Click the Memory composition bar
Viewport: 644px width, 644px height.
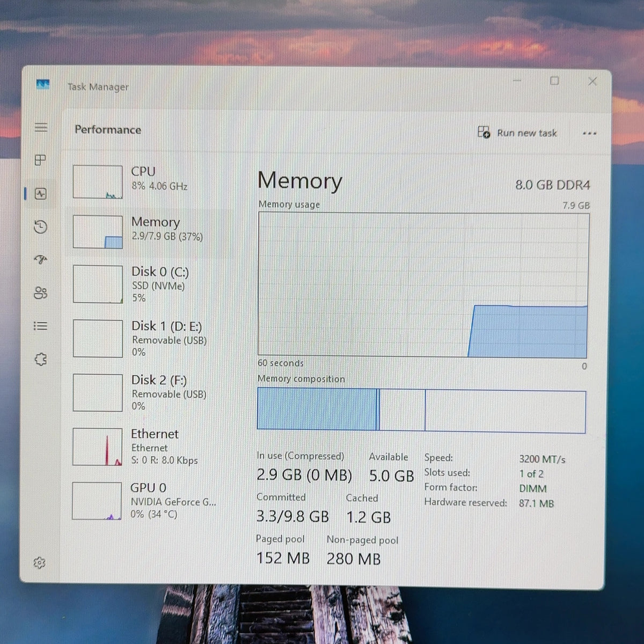(421, 410)
